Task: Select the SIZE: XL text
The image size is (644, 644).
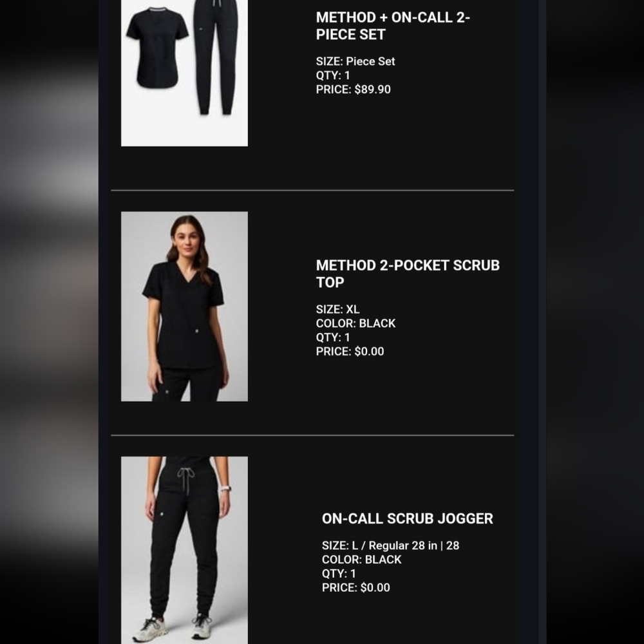Action: tap(337, 309)
